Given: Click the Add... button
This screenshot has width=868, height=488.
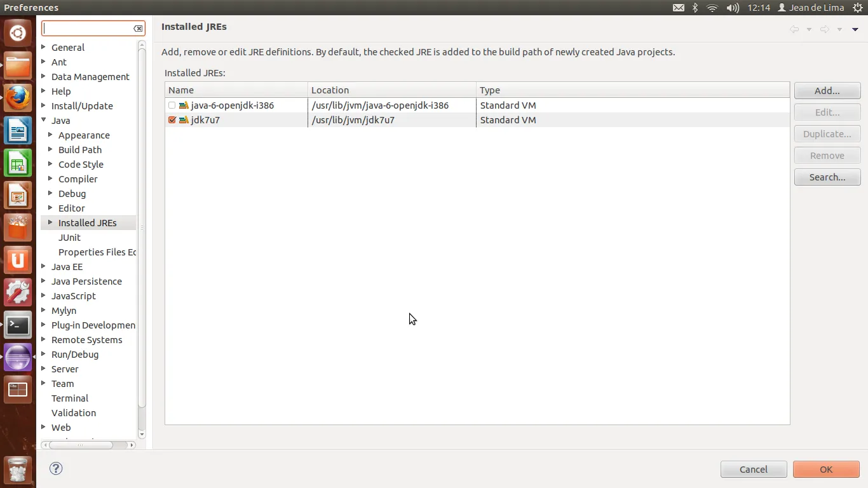Looking at the screenshot, I should pyautogui.click(x=827, y=91).
